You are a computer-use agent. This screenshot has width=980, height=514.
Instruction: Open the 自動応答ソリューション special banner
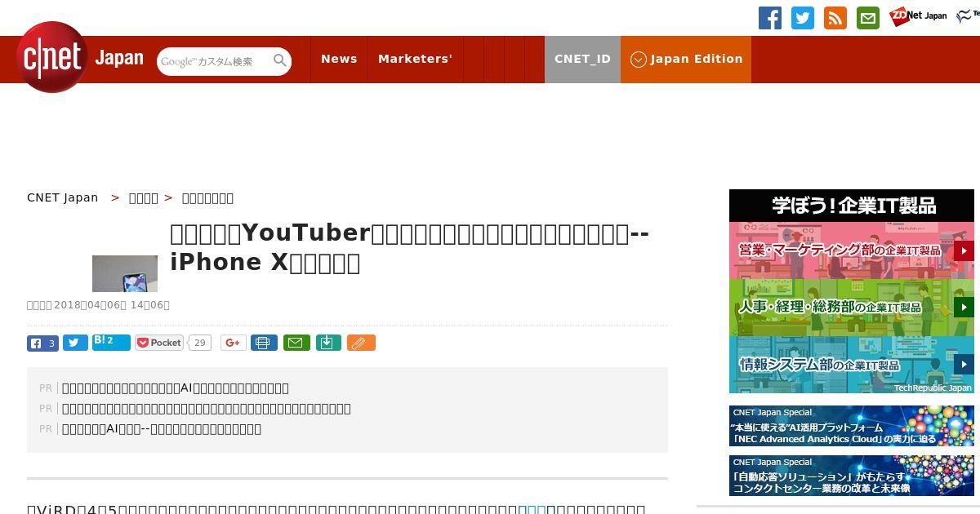click(852, 476)
